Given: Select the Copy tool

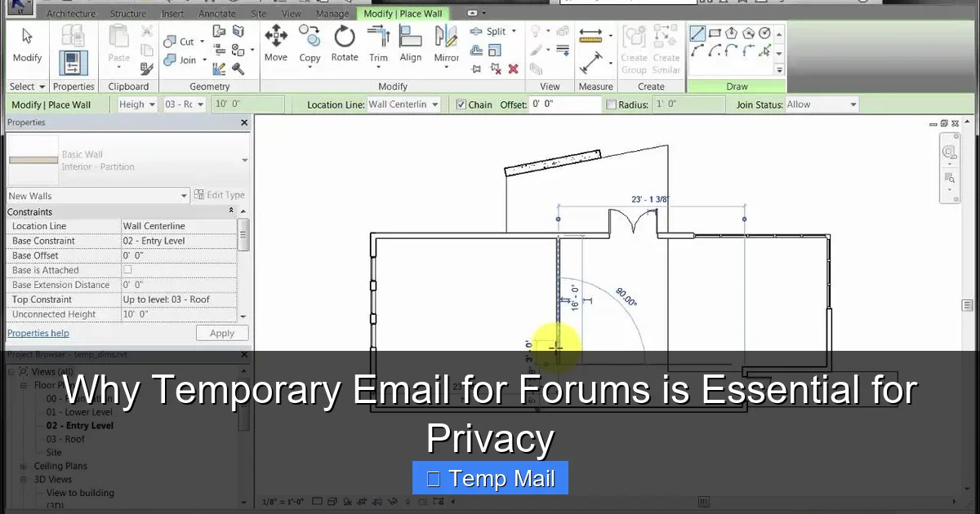Looking at the screenshot, I should coord(310,45).
